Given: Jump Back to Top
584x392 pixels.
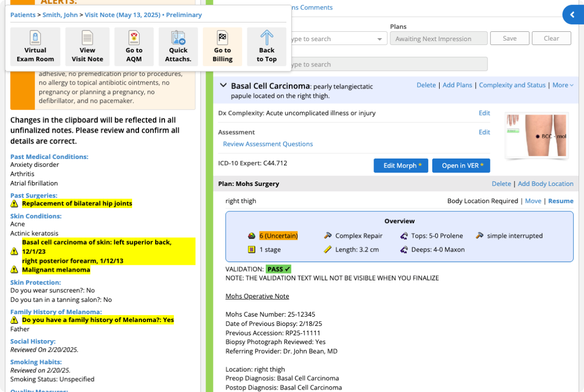Looking at the screenshot, I should coord(267,47).
